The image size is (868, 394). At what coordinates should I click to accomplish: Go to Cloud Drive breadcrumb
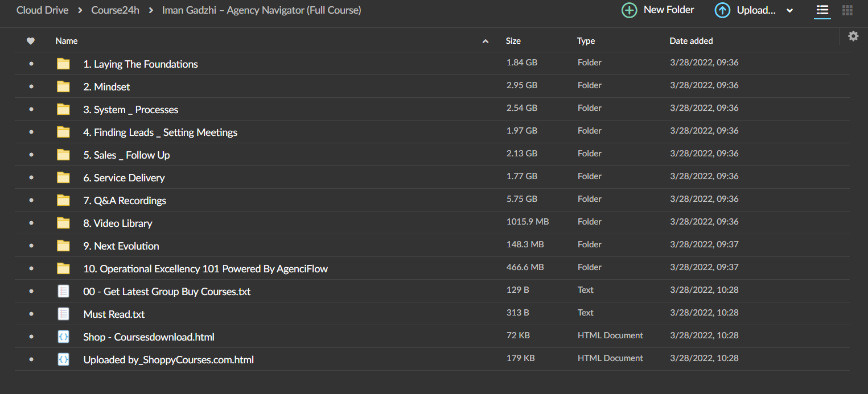coord(43,10)
